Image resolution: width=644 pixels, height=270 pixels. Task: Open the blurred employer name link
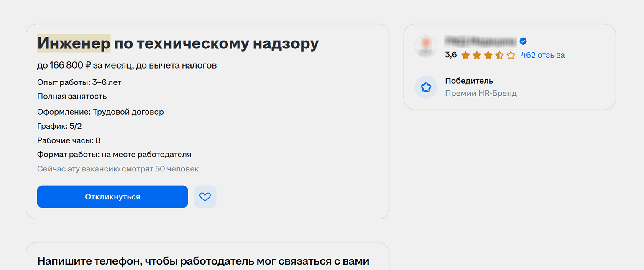point(480,41)
